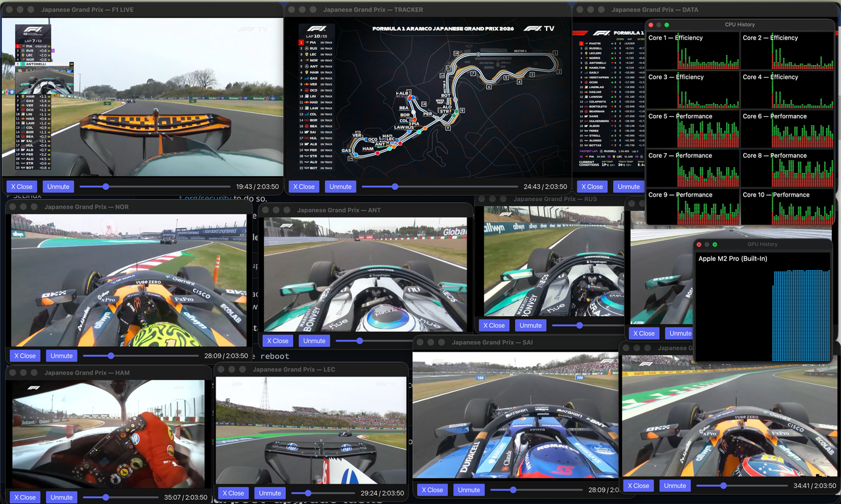Click X Close under the Aston Martin onboard
The image size is (841, 504).
(x=645, y=333)
